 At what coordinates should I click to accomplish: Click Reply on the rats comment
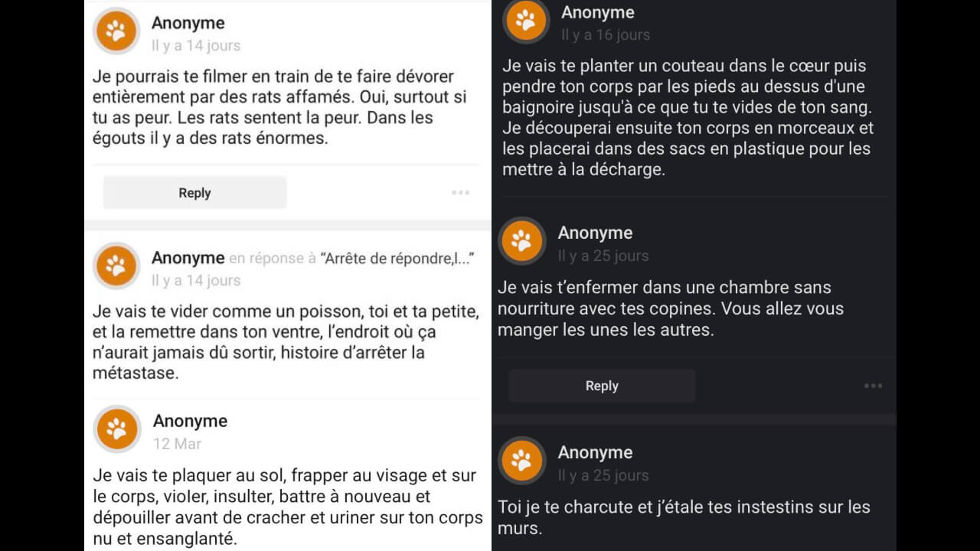pos(194,192)
